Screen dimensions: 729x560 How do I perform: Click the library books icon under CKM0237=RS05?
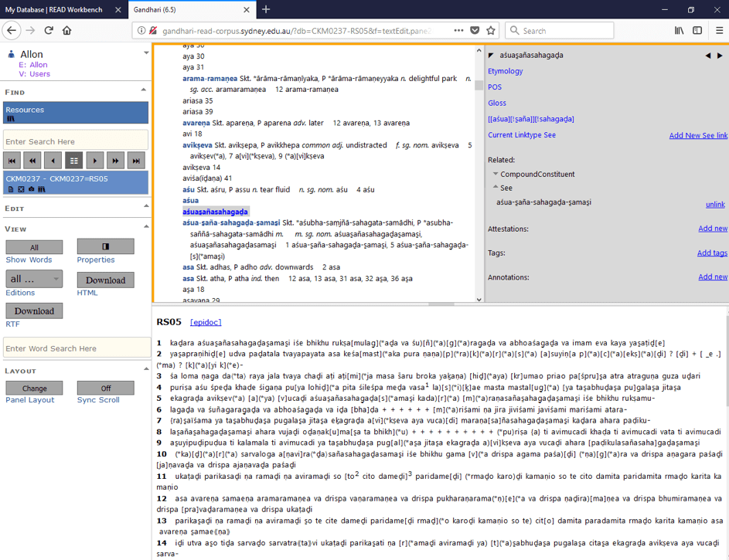coord(42,188)
